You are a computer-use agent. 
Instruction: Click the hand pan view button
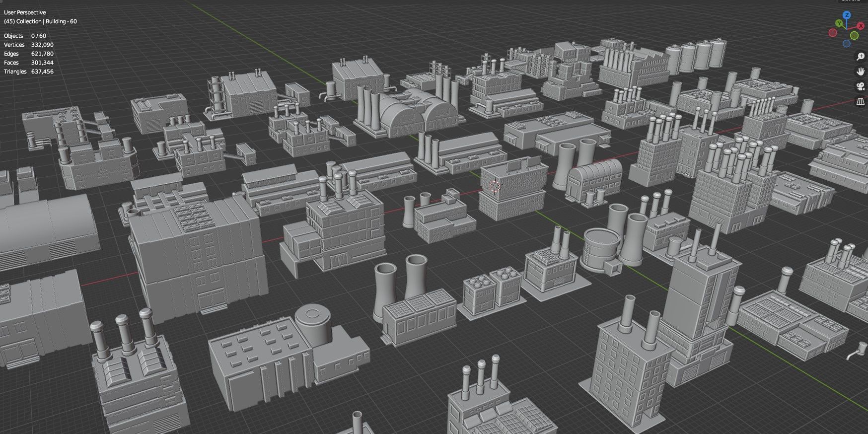(x=861, y=72)
